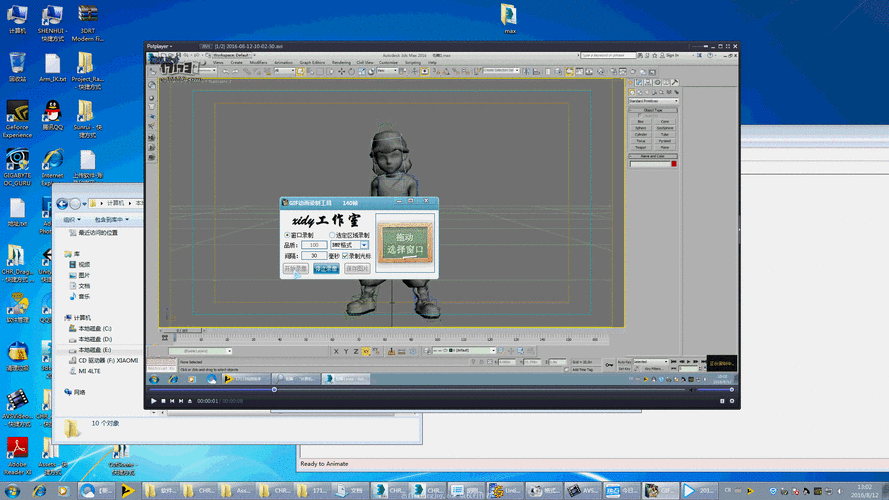Select the 回收站 recycle bin desktop icon
This screenshot has height=500, width=889.
click(x=18, y=67)
